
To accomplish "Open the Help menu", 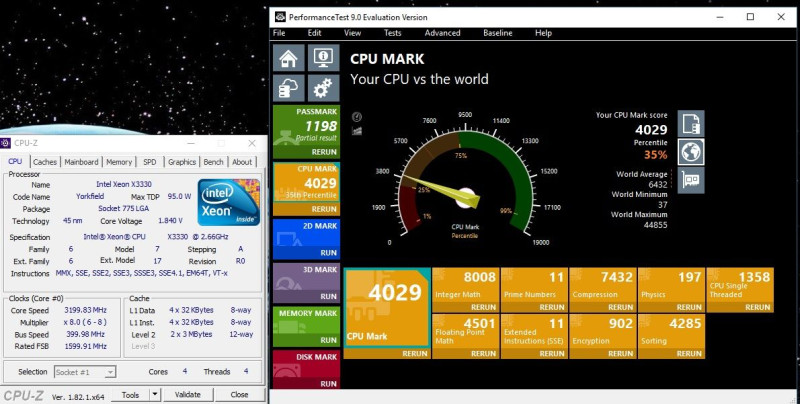I will (543, 33).
